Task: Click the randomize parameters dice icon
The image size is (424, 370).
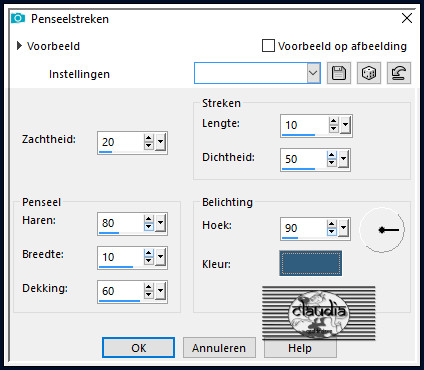Action: pyautogui.click(x=369, y=73)
